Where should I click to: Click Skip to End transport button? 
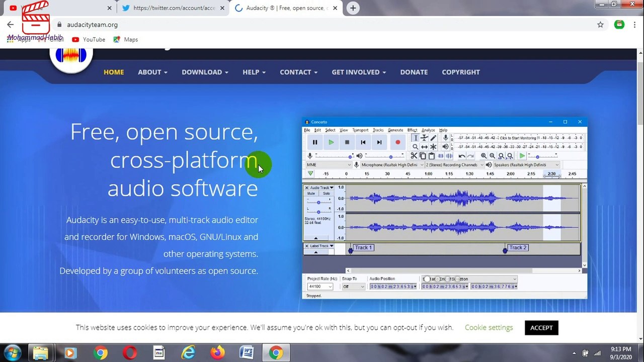(x=379, y=142)
